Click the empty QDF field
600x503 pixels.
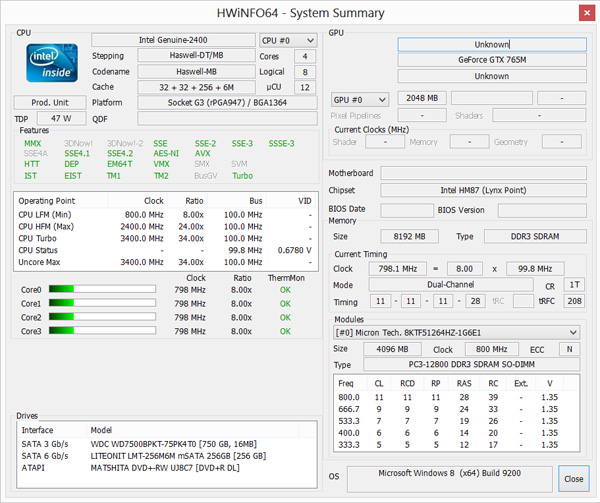pyautogui.click(x=227, y=118)
